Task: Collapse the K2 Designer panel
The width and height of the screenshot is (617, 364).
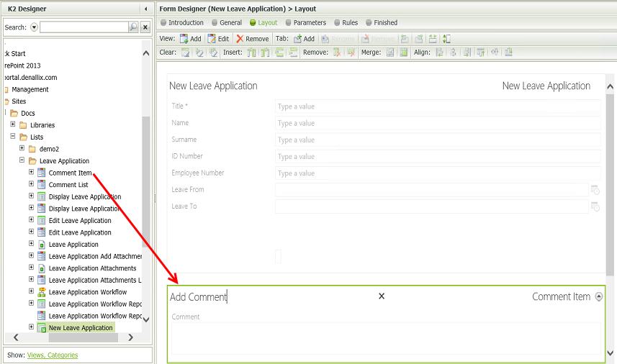Action: (x=146, y=9)
